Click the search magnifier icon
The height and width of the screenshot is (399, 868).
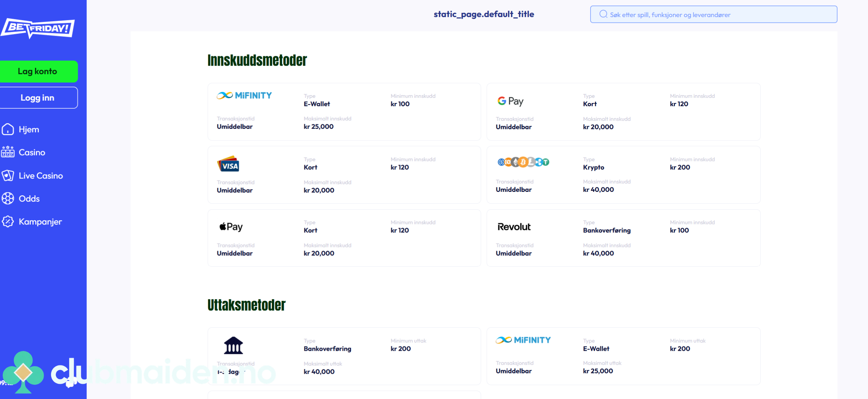click(603, 14)
